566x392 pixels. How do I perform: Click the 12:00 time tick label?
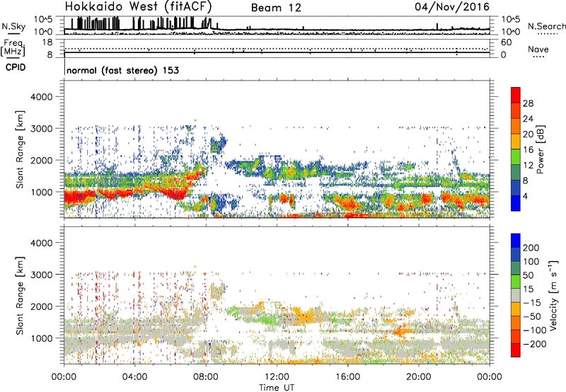point(277,377)
